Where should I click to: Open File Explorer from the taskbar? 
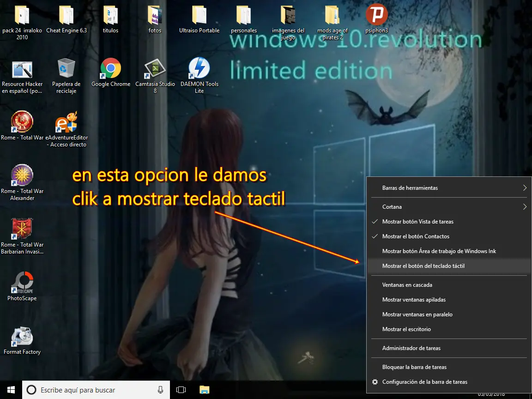pos(204,390)
